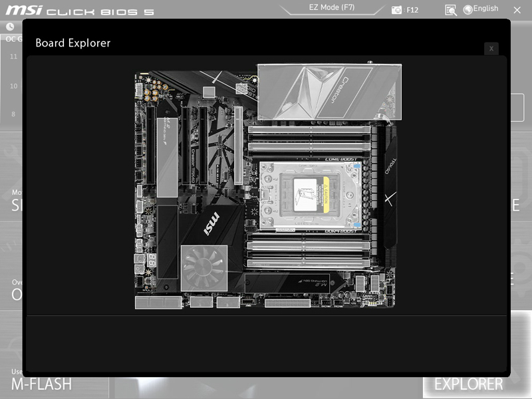Select the highlighted grey PCIe slot
This screenshot has width=532, height=399.
click(238, 146)
